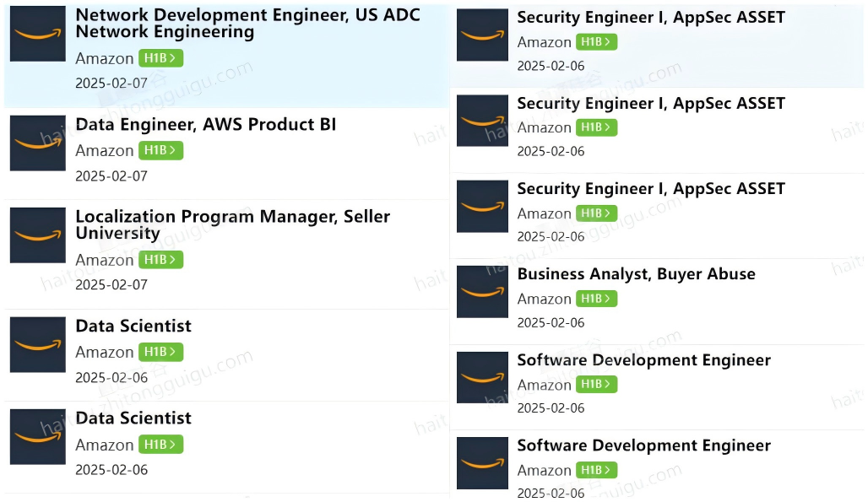Click the Amazon company name under Network Development Engineer
The width and height of the screenshot is (868, 502).
pos(105,58)
